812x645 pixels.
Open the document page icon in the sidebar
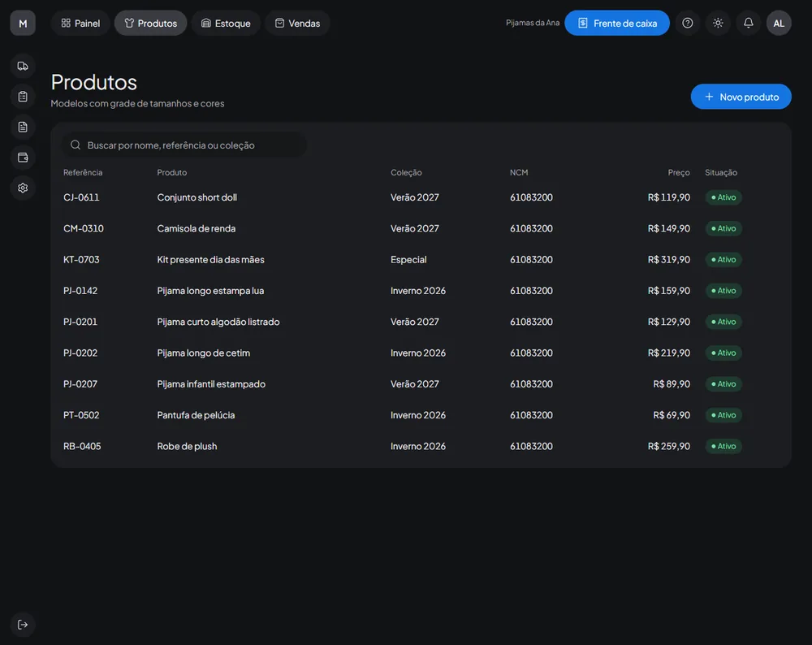(x=23, y=127)
